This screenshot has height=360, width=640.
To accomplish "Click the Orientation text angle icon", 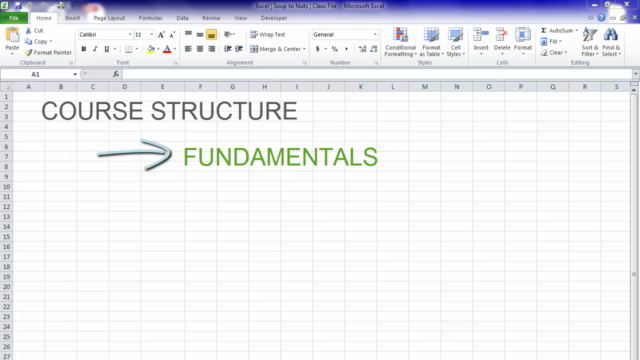I will [x=228, y=34].
